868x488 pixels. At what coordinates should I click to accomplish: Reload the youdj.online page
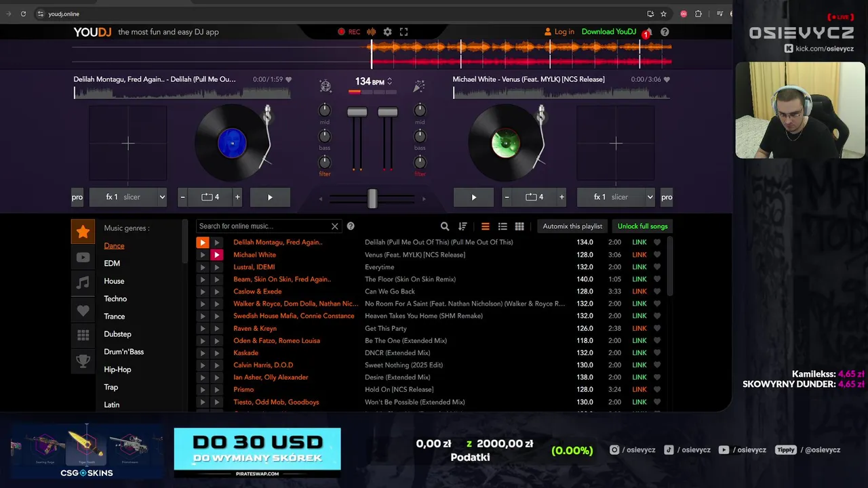[23, 14]
